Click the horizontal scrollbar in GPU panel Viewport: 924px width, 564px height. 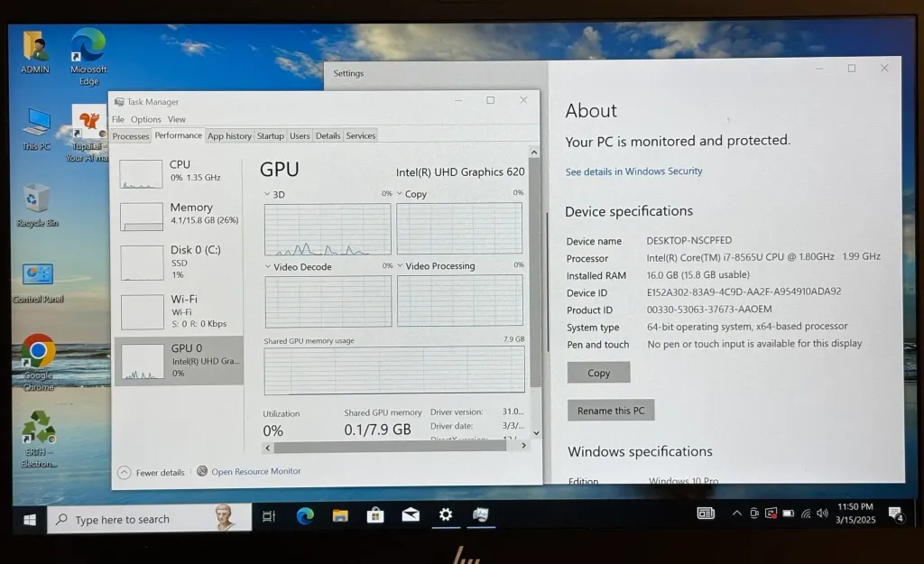pyautogui.click(x=388, y=447)
